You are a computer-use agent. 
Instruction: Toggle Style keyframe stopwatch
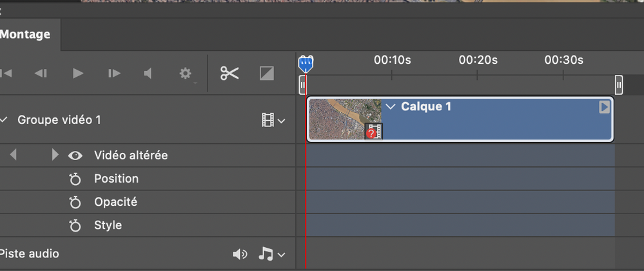click(x=75, y=225)
